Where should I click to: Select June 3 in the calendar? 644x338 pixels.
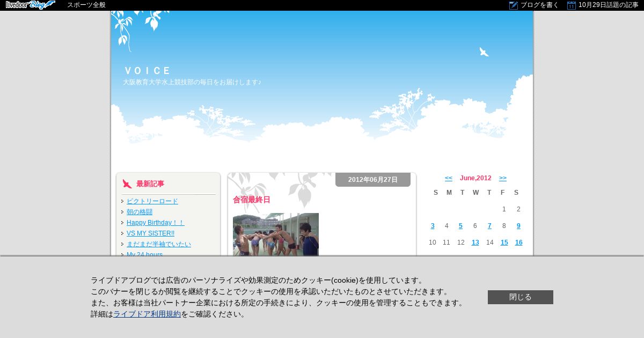click(x=433, y=226)
